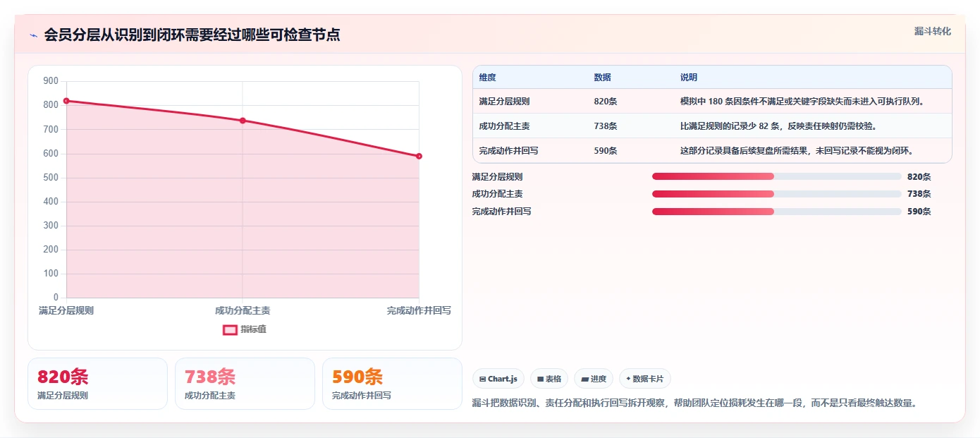
Task: Click the 数据 column header
Action: click(x=602, y=78)
